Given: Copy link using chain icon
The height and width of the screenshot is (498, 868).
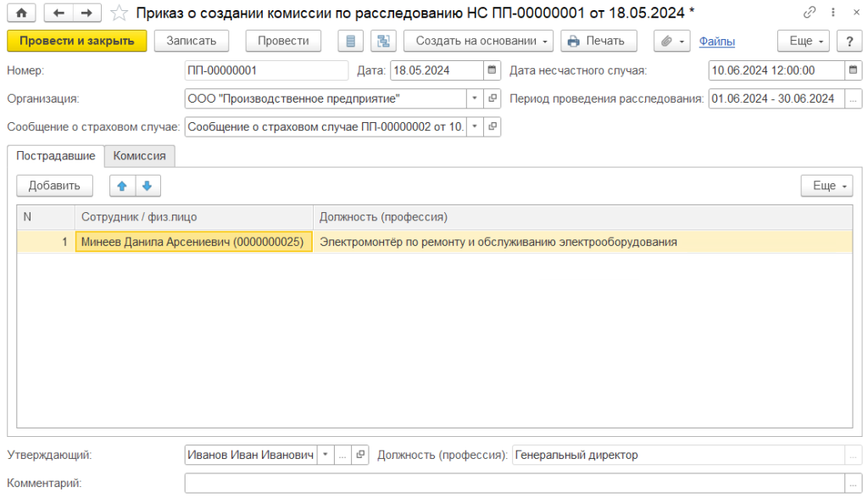Looking at the screenshot, I should pos(810,13).
